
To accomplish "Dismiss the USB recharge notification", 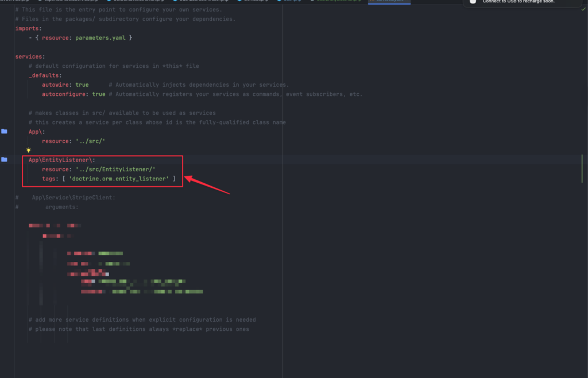I will 520,2.
